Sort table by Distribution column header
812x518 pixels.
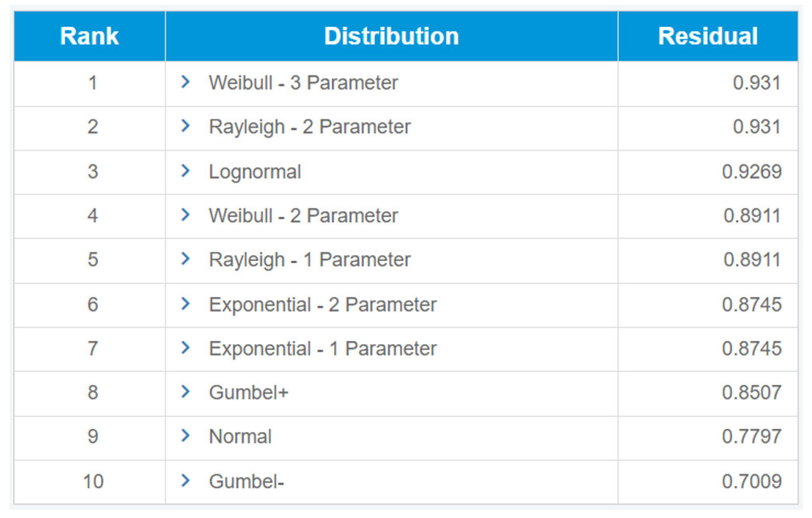click(391, 36)
